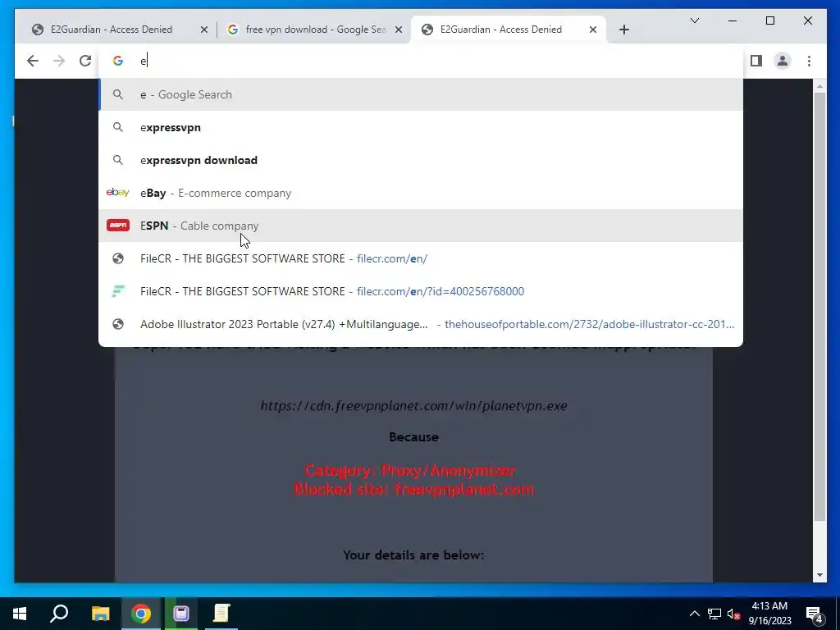Click the muted volume tray icon
Screen dimensions: 840x630
[733, 614]
